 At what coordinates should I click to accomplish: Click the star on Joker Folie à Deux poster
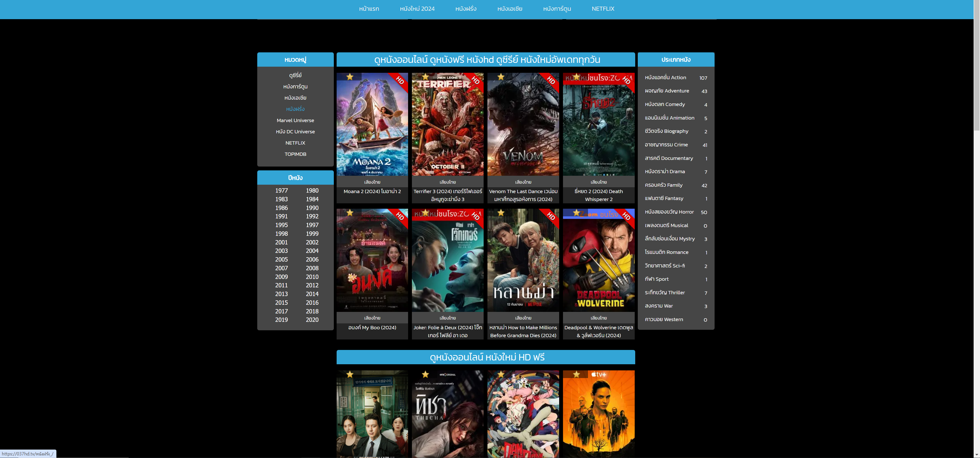click(425, 213)
